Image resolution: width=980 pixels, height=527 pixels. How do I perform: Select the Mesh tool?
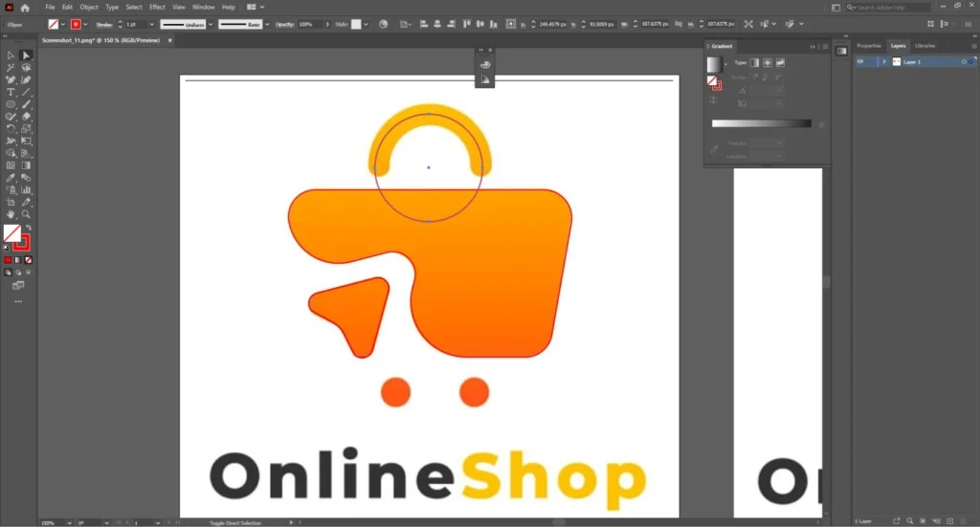coord(11,165)
